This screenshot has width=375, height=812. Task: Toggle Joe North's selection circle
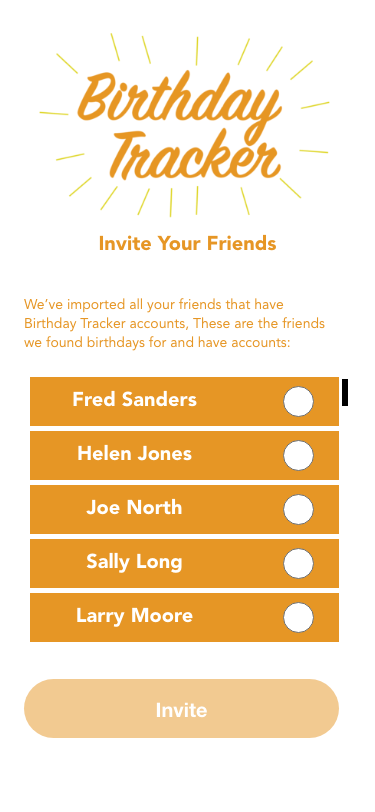click(x=298, y=509)
